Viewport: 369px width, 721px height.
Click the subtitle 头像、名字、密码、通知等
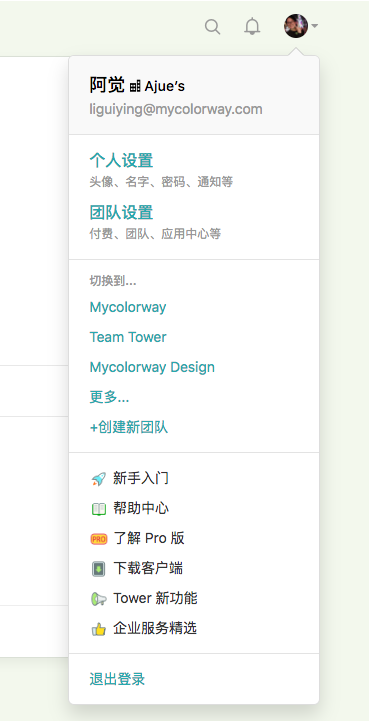(161, 182)
